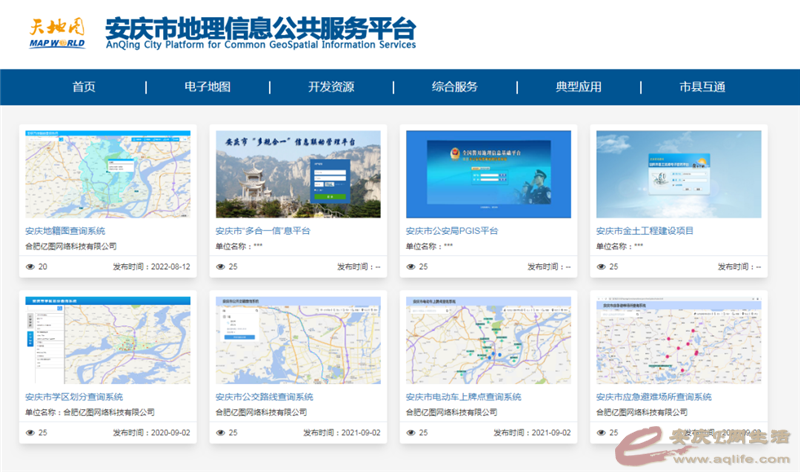The image size is (800, 472).
Task: Click the 安庆市金土工程建设项目 preview thumbnail
Action: click(677, 174)
